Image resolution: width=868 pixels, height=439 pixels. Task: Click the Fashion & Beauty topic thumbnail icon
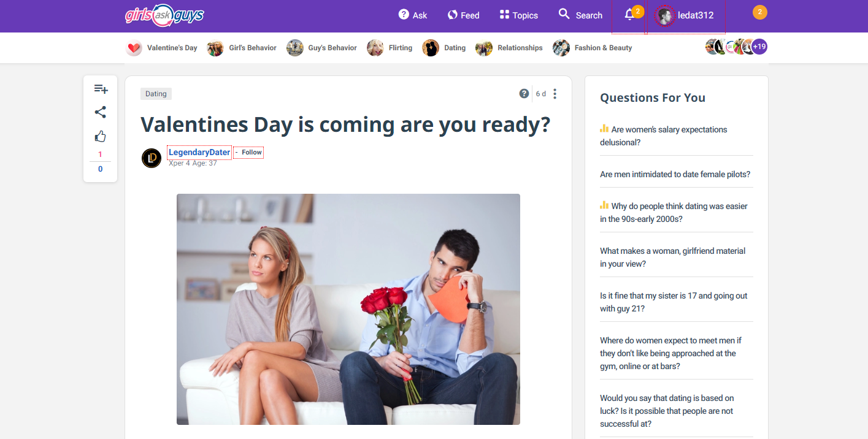pyautogui.click(x=561, y=48)
